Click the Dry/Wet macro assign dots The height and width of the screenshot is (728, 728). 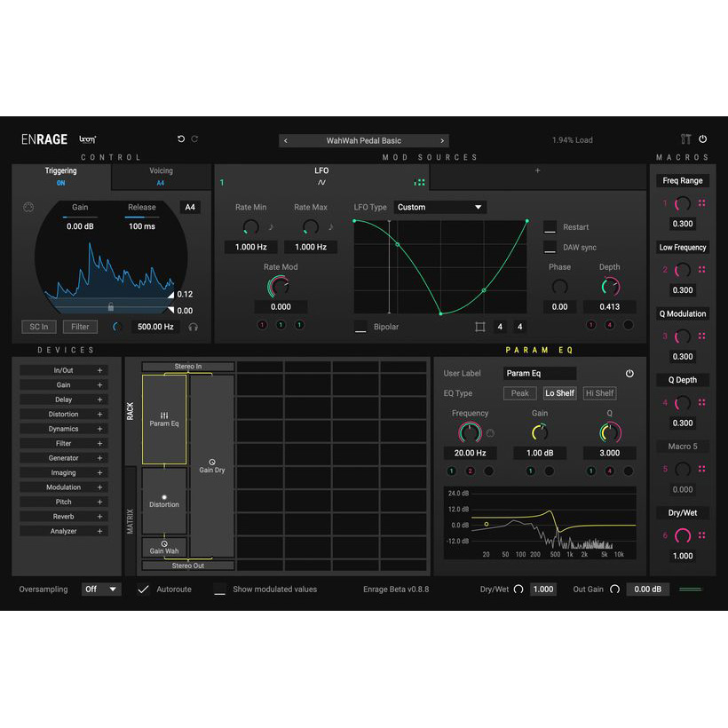click(702, 535)
